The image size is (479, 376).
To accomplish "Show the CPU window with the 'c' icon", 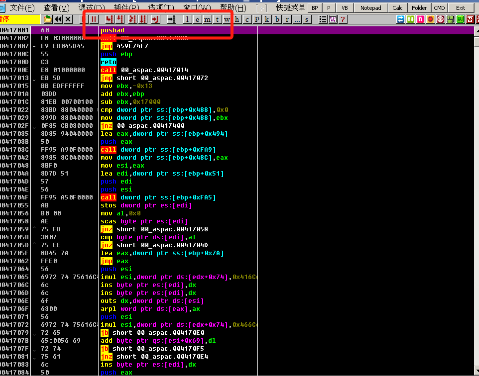I will (247, 19).
